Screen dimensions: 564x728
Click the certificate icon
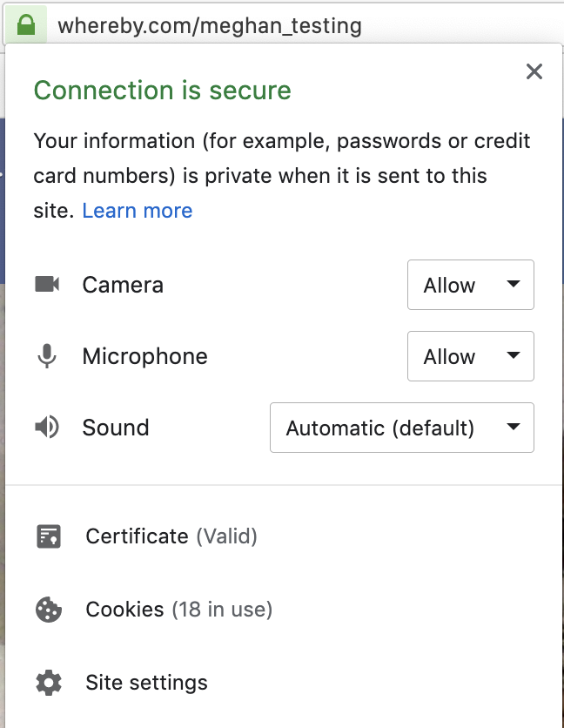click(x=49, y=536)
